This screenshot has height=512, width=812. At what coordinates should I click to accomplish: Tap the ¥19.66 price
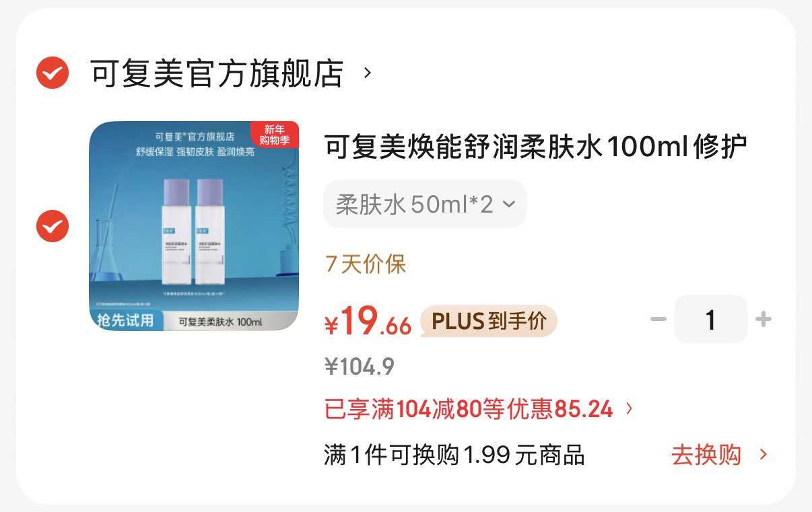[x=368, y=322]
